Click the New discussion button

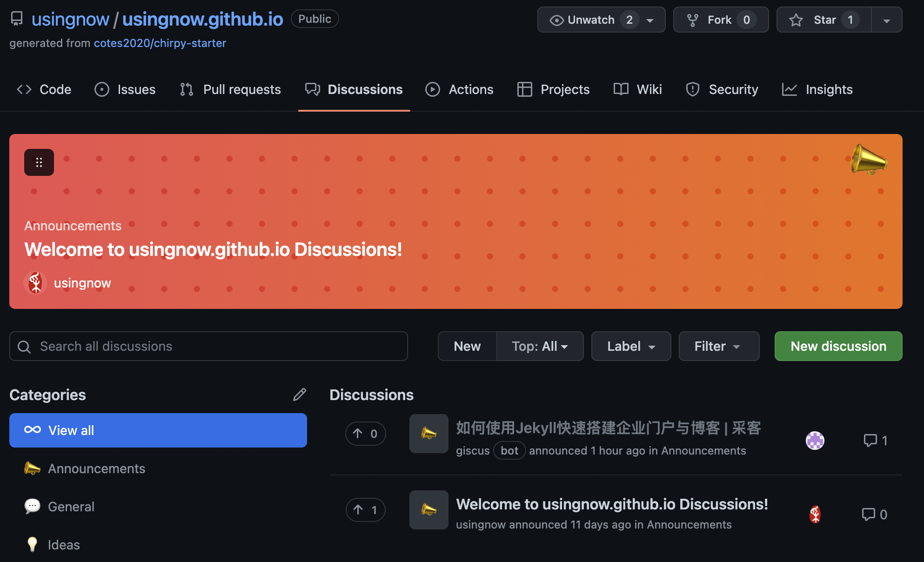838,346
